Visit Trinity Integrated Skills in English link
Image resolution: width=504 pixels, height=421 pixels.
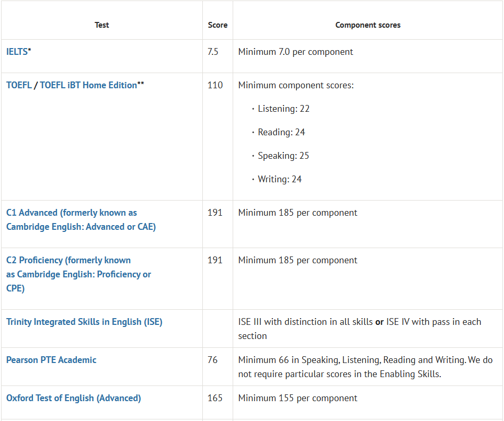coord(84,322)
